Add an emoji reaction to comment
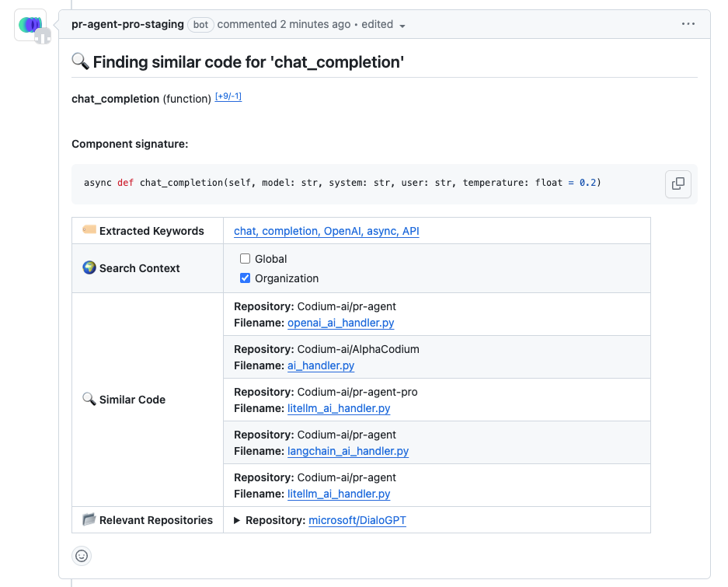Screen dimensions: 728x587 (82, 555)
